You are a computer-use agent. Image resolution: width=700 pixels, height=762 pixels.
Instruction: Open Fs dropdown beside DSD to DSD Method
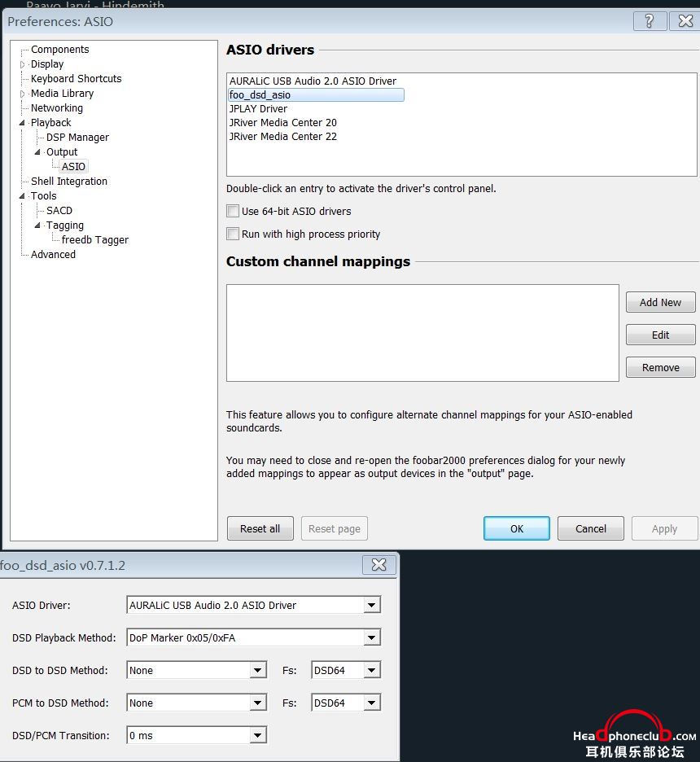click(372, 670)
